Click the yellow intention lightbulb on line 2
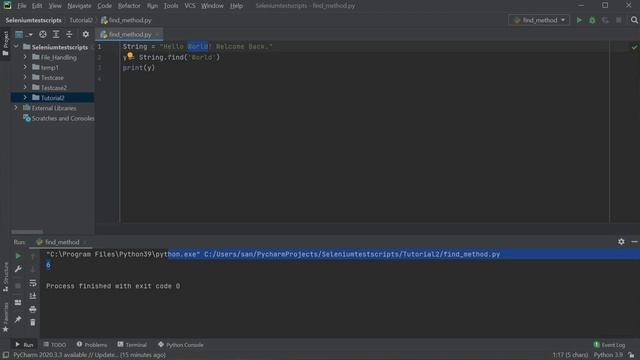 coord(130,55)
